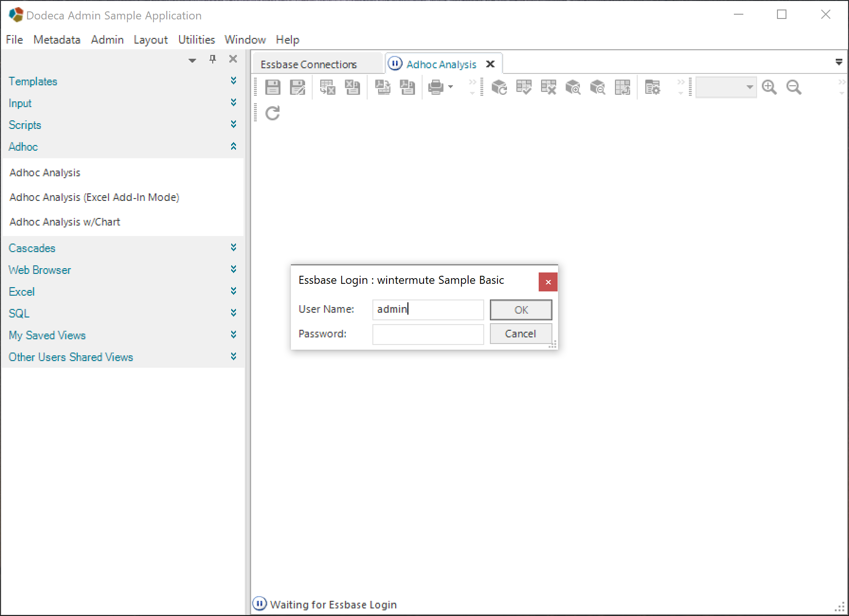The image size is (849, 616).
Task: Click the cube zoom-in Essbase icon
Action: click(x=573, y=87)
